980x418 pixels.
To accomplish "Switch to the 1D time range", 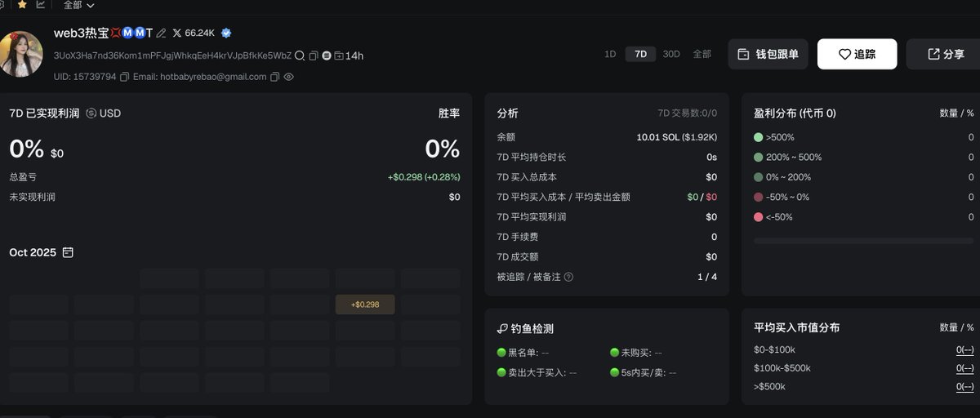I will pos(610,54).
